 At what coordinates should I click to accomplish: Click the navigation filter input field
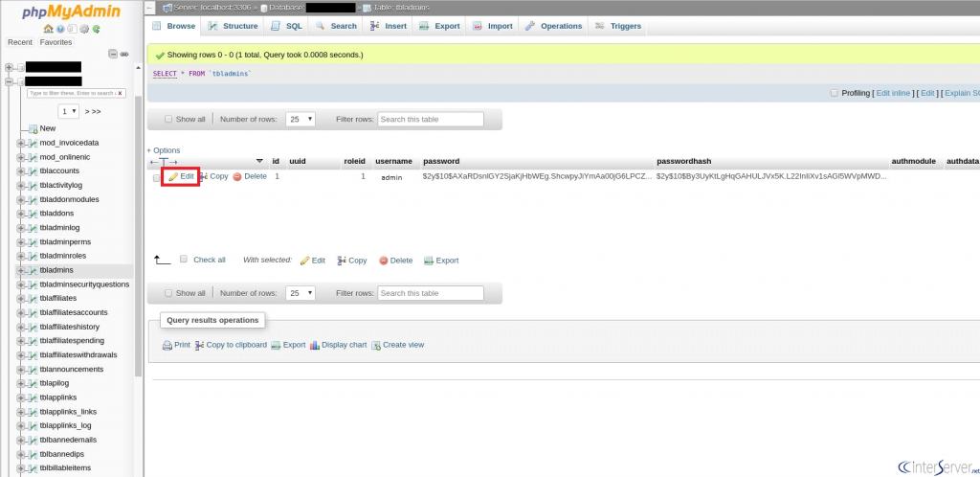pos(77,93)
